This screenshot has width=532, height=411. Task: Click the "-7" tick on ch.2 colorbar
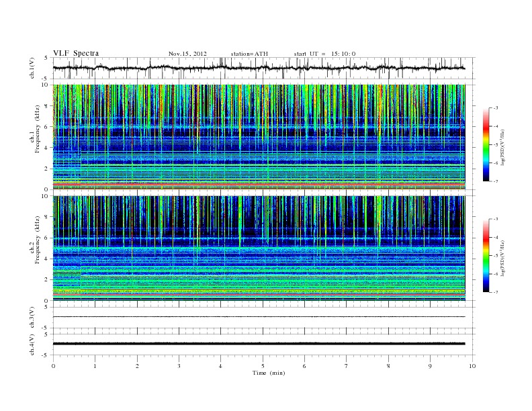[x=496, y=292]
